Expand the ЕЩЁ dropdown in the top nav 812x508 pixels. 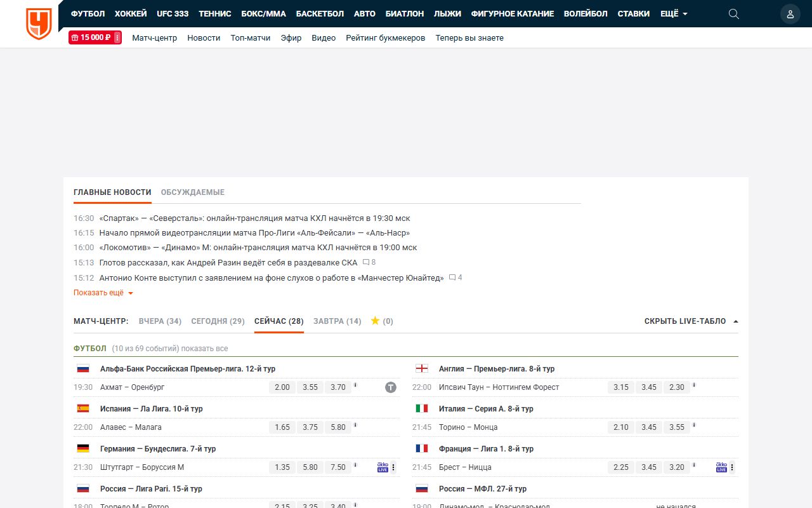tap(674, 13)
